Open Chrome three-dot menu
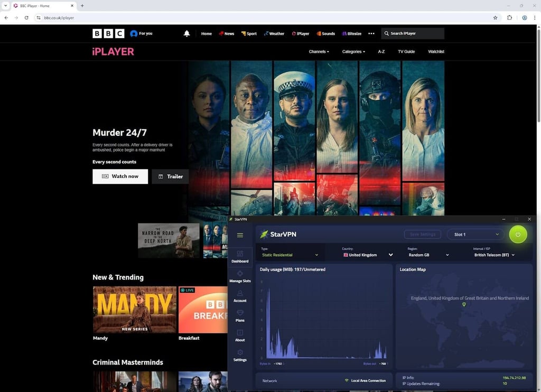This screenshot has height=392, width=541. (x=535, y=17)
